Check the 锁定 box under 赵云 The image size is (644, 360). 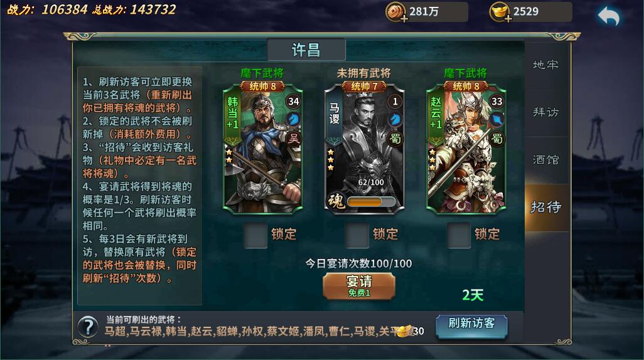(459, 235)
